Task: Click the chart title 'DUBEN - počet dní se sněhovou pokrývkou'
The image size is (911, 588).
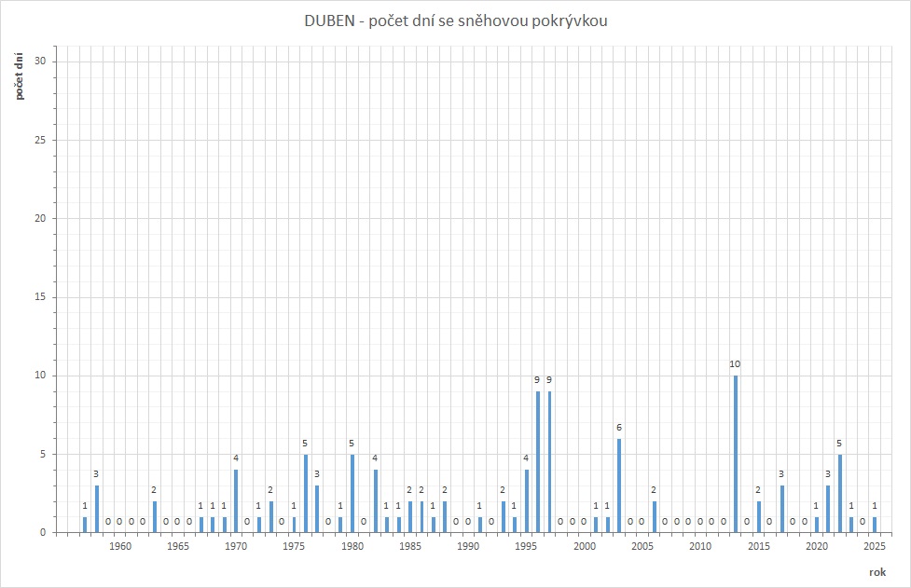Action: click(x=455, y=21)
